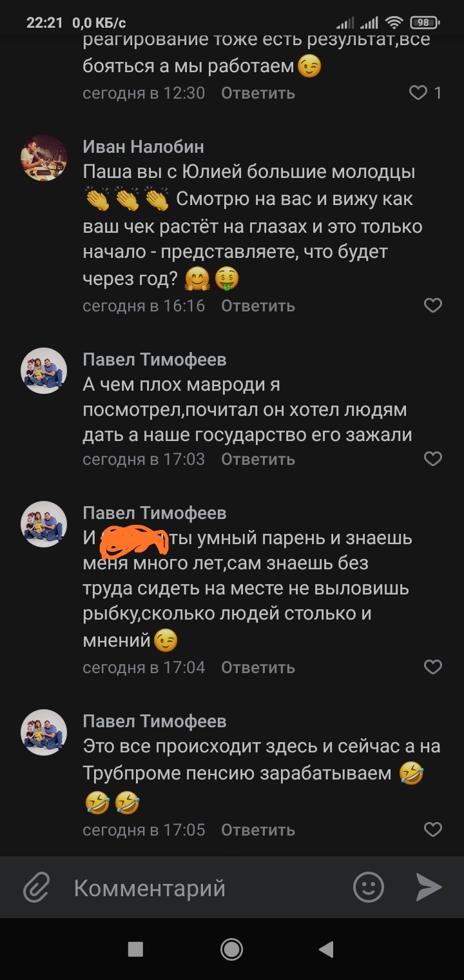Like the comment posted at 17:04
The width and height of the screenshot is (464, 980).
(x=433, y=667)
